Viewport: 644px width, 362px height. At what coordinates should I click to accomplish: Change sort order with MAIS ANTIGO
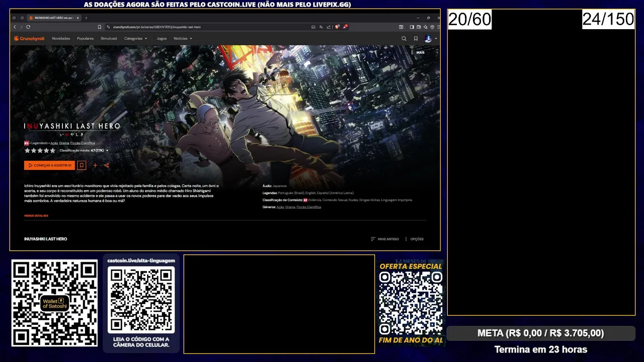point(385,239)
